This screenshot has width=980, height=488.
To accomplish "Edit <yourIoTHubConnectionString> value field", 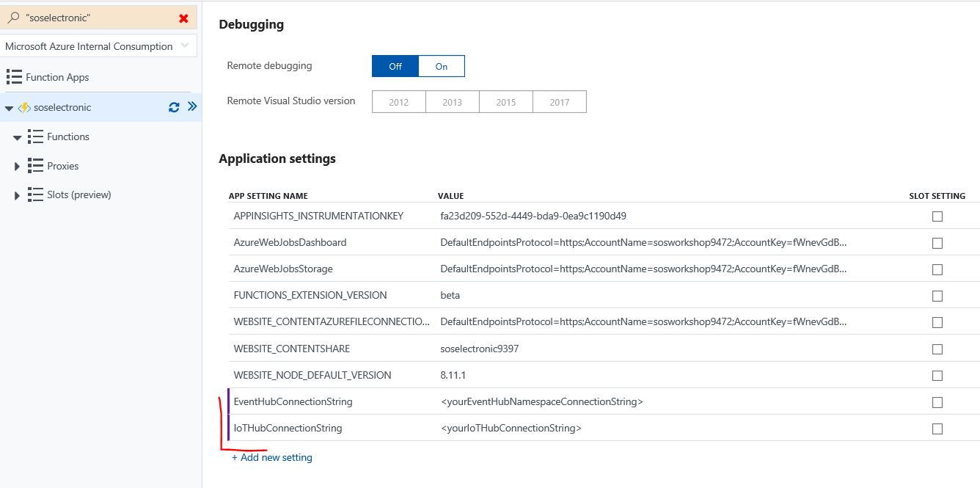I will coord(511,428).
